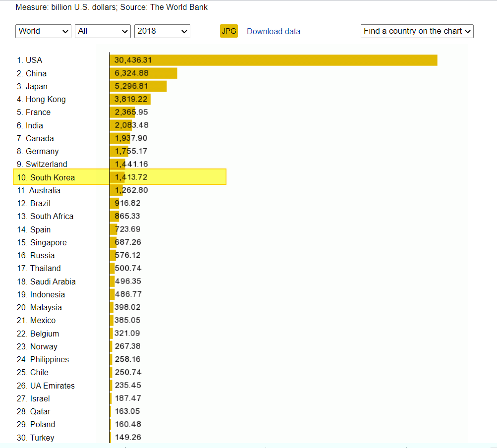
Task: Select the '23. Norway' label
Action: pos(37,346)
